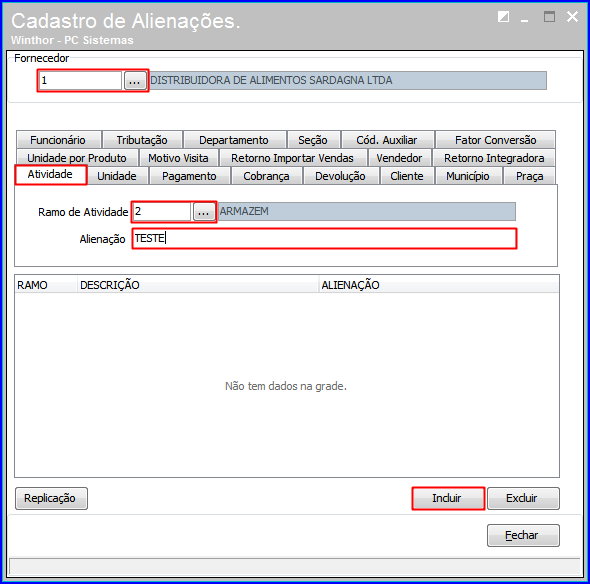590x584 pixels.
Task: Select the Seção tab
Action: pos(313,140)
